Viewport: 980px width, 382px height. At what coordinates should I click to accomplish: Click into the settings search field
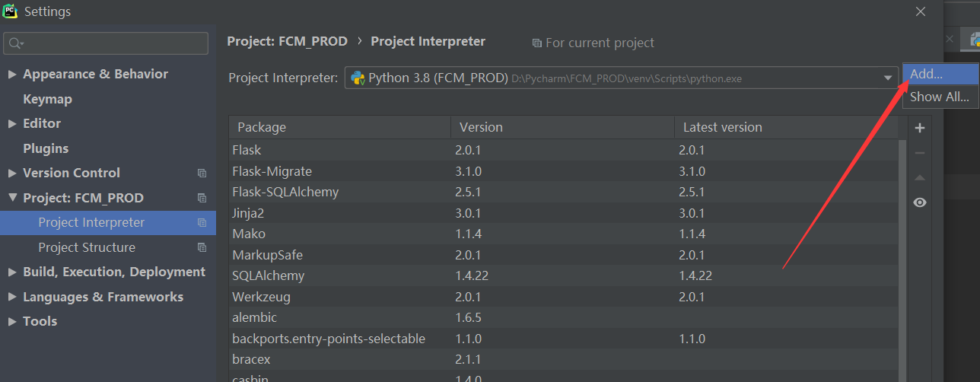114,43
